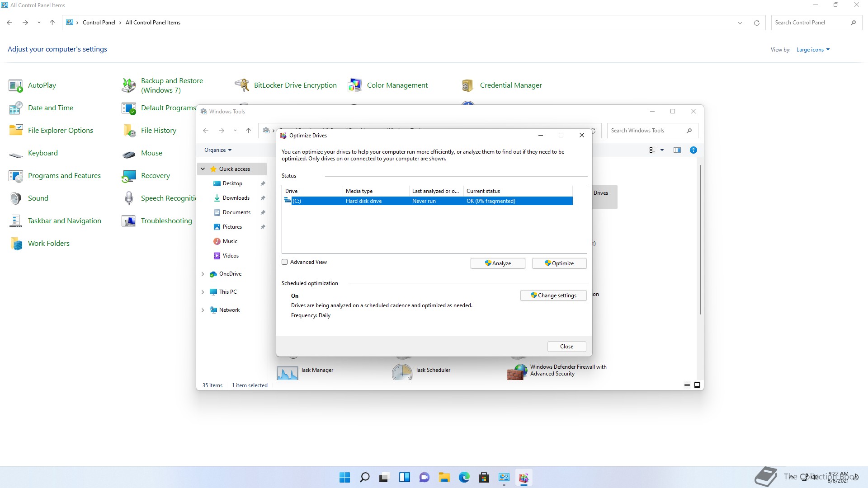This screenshot has width=868, height=488.
Task: Open Date and Time settings
Action: (41, 108)
